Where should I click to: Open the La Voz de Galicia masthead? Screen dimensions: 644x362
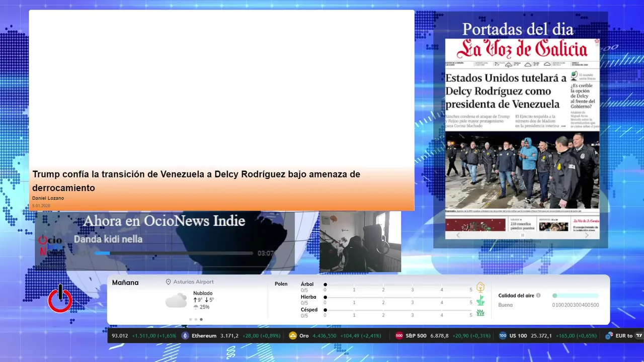(522, 49)
